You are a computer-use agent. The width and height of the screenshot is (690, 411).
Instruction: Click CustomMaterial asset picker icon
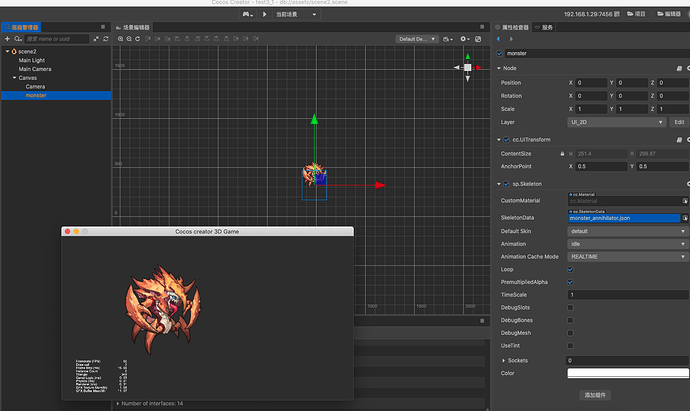(685, 201)
